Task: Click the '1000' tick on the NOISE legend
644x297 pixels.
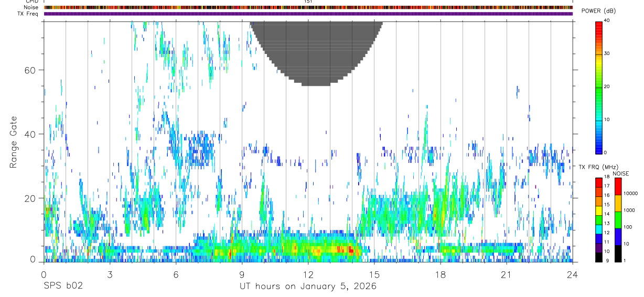Action: (x=629, y=210)
